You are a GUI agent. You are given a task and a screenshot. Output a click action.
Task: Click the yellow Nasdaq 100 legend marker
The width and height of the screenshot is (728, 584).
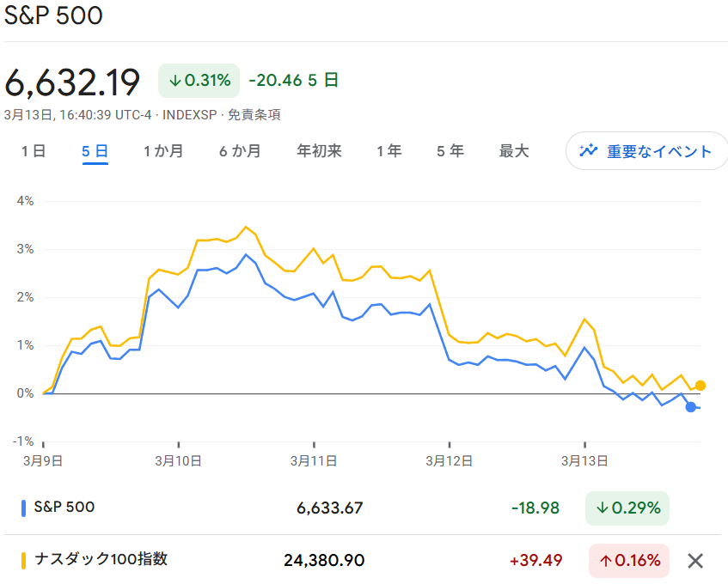pos(23,560)
